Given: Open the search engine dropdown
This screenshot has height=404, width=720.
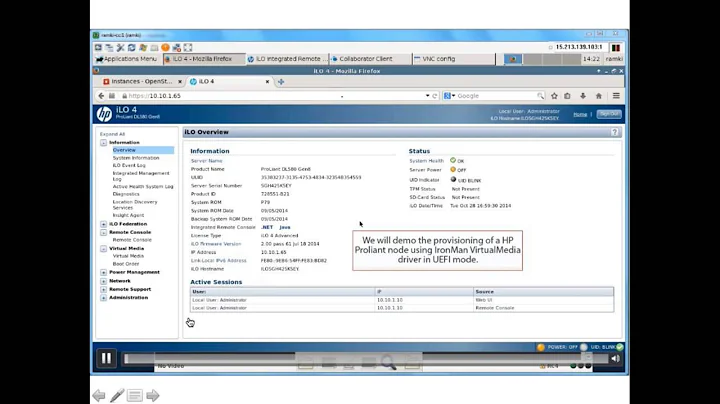Looking at the screenshot, I should (x=450, y=95).
